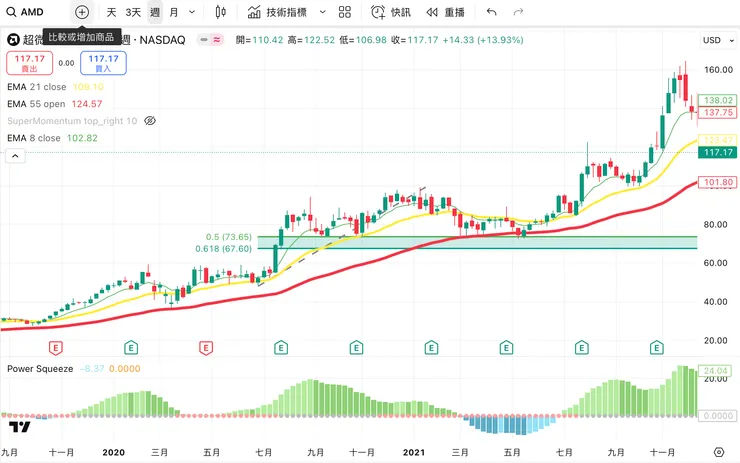Select the EMA 21 close indicator legend
The width and height of the screenshot is (740, 463).
pos(55,87)
